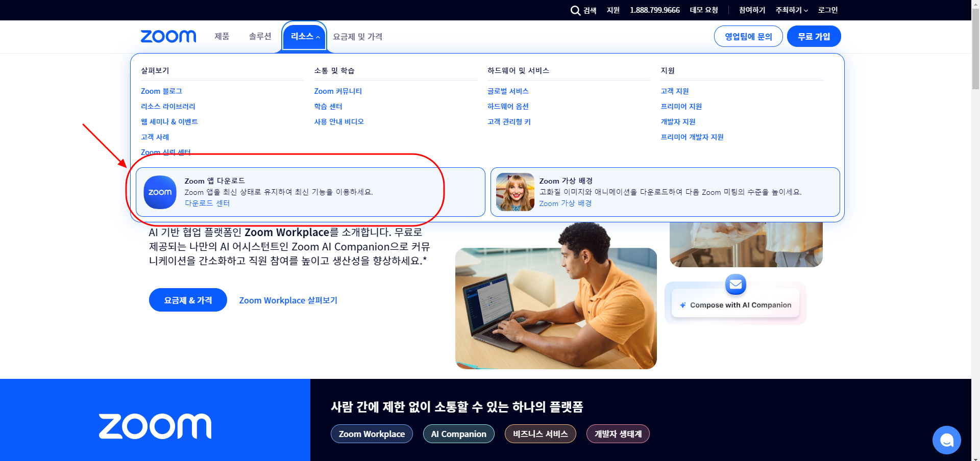Select the 개발자 생태계 pill tab

pyautogui.click(x=618, y=434)
